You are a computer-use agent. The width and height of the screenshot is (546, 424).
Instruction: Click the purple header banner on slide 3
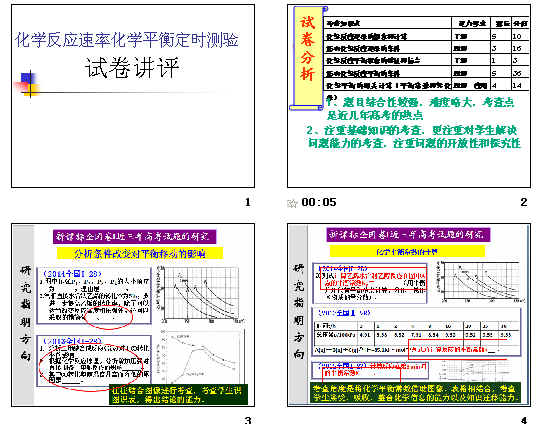point(134,236)
